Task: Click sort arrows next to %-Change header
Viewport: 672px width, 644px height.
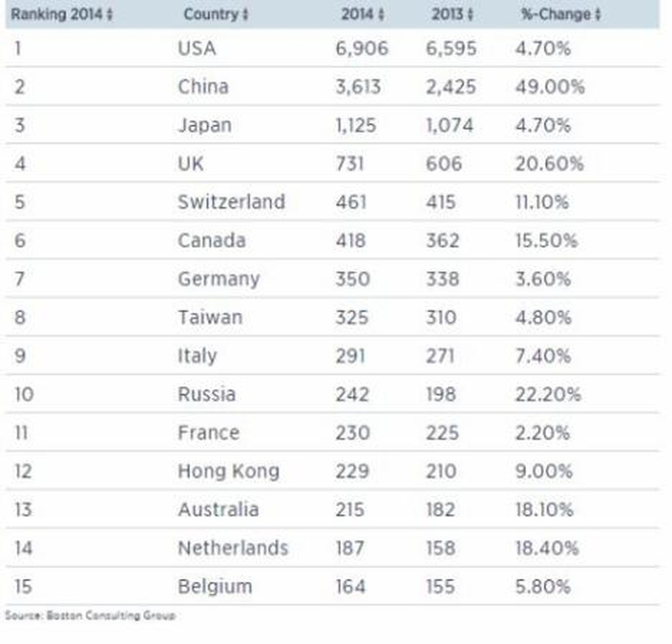Action: tap(597, 16)
